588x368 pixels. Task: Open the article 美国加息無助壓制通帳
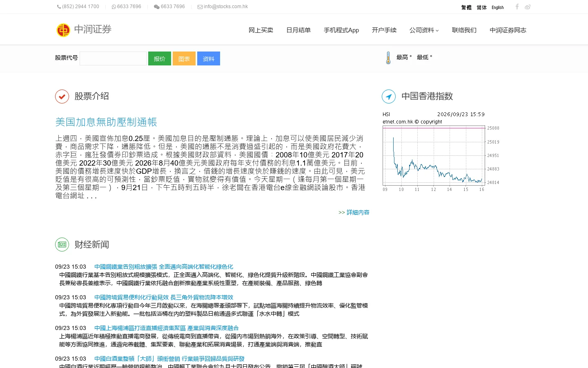click(106, 122)
